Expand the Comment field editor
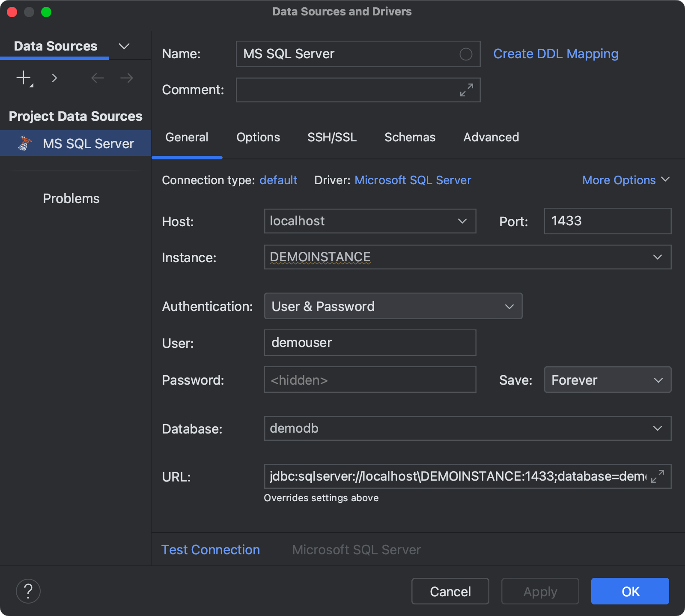685x616 pixels. point(467,90)
